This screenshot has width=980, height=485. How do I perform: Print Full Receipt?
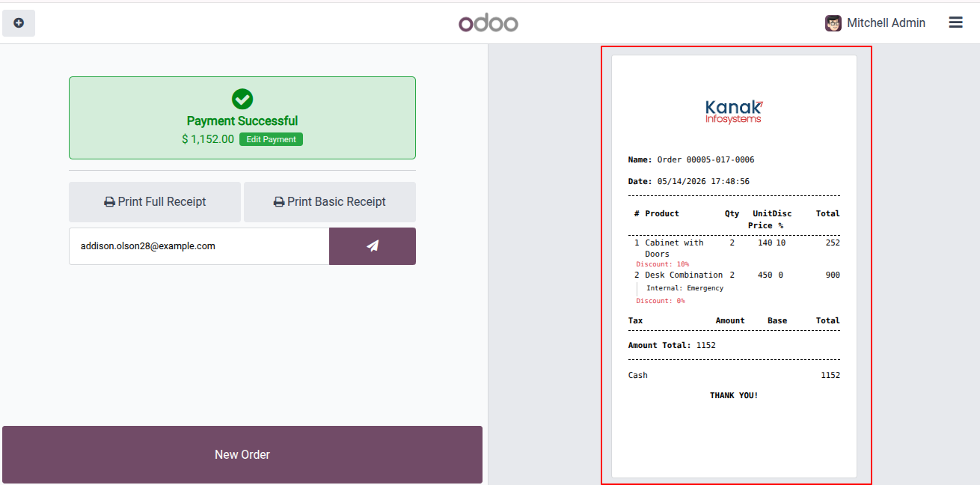click(155, 202)
